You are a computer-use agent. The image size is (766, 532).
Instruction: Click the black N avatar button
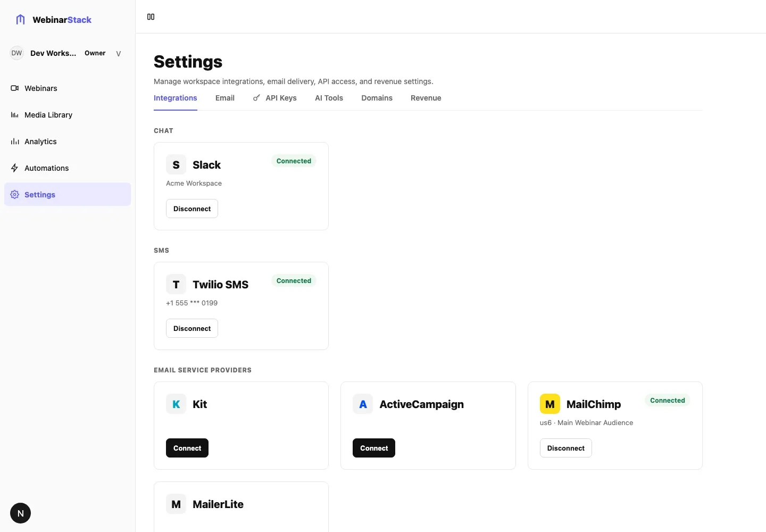tap(21, 513)
